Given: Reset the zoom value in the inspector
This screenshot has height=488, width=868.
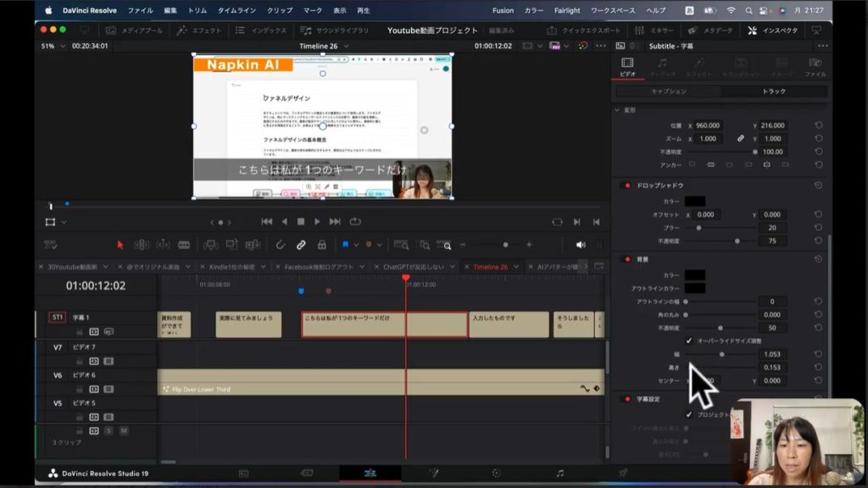Looking at the screenshot, I should 819,138.
